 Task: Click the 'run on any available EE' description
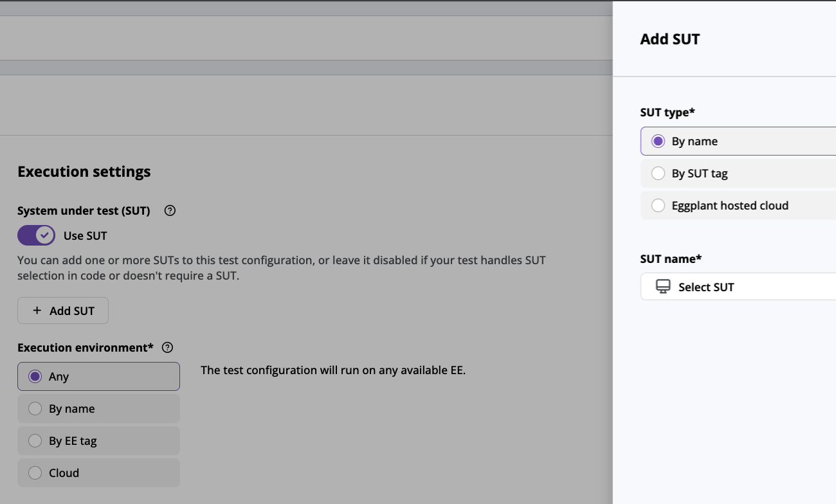pos(332,370)
